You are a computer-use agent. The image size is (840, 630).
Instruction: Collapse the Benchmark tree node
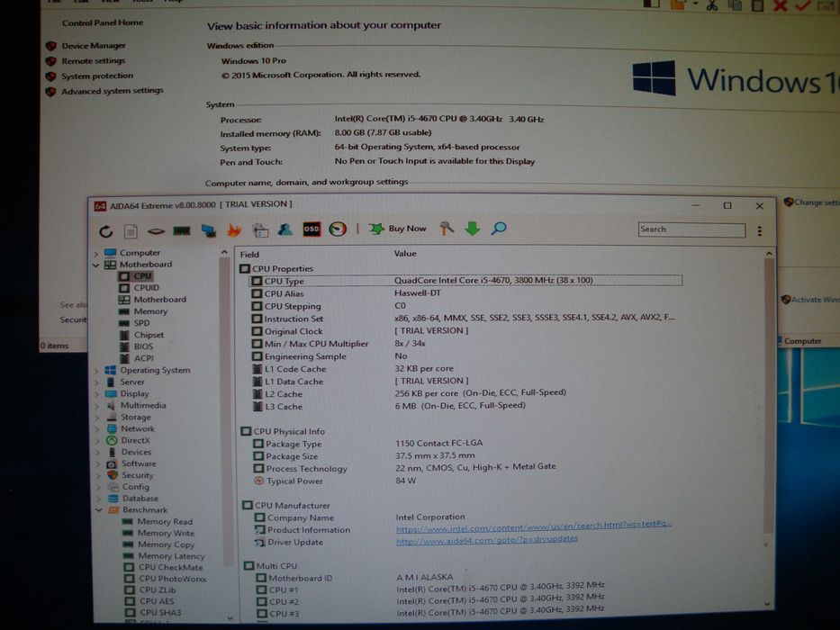coord(99,510)
